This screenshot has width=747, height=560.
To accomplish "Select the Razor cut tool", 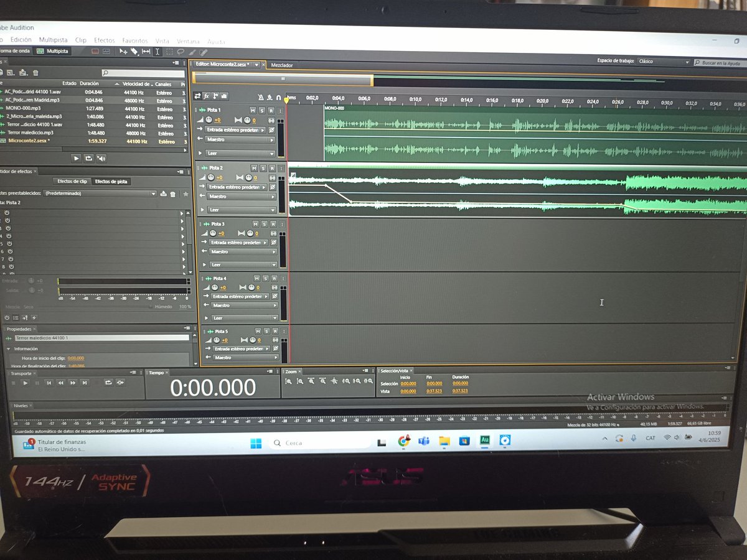I will coord(134,51).
